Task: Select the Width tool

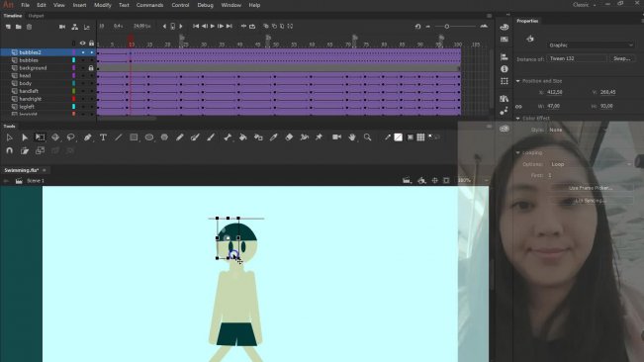Action: click(x=304, y=137)
